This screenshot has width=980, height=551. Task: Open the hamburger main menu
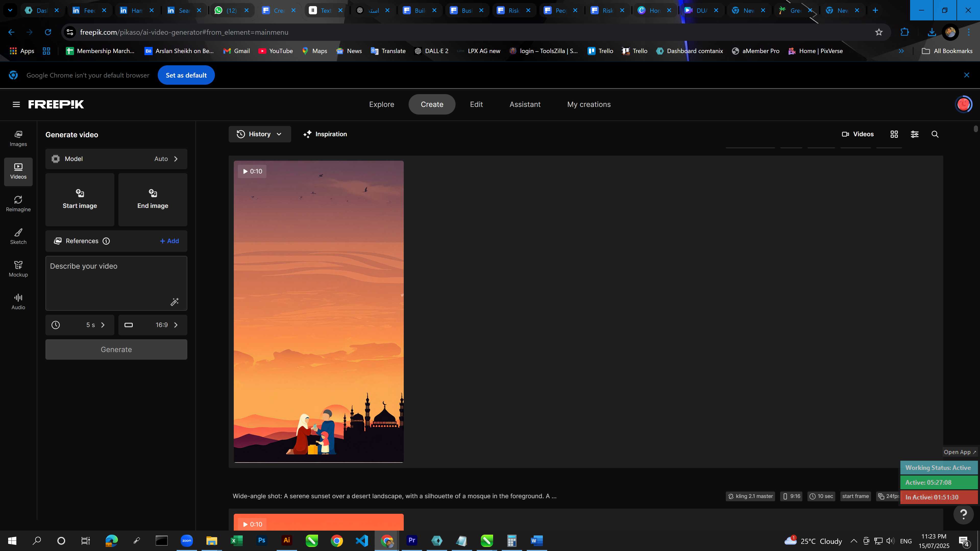pos(16,104)
